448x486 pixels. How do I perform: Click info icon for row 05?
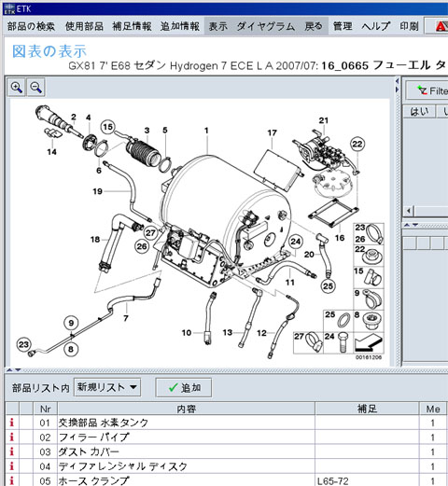coord(12,480)
